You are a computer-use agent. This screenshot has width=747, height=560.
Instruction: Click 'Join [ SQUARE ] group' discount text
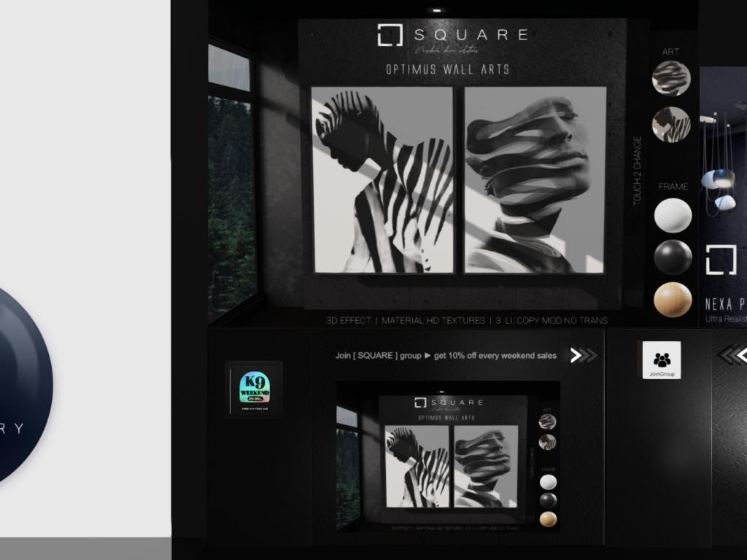[446, 356]
